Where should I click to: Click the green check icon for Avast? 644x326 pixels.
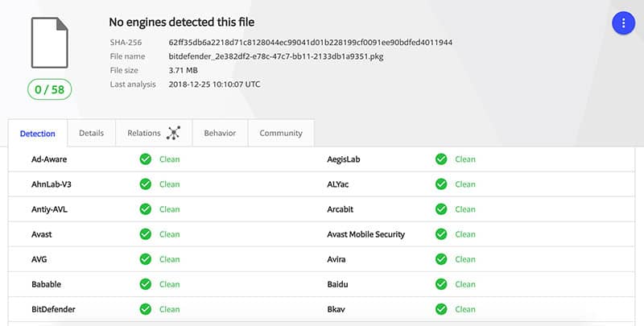pyautogui.click(x=146, y=234)
